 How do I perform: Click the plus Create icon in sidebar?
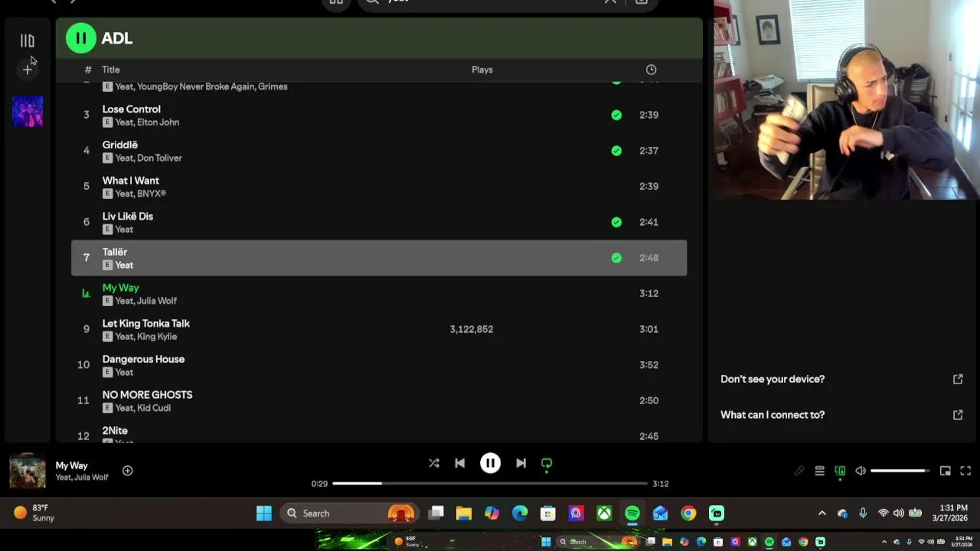tap(28, 70)
